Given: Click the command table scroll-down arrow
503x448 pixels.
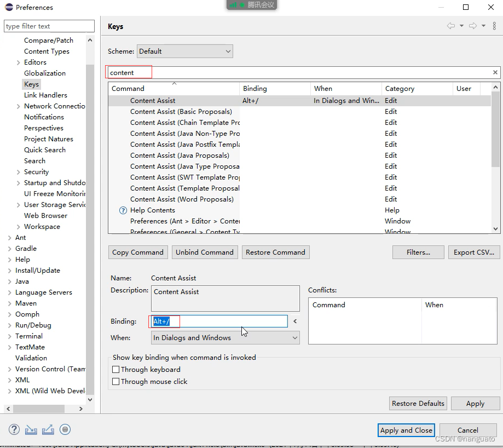Looking at the screenshot, I should (x=496, y=229).
